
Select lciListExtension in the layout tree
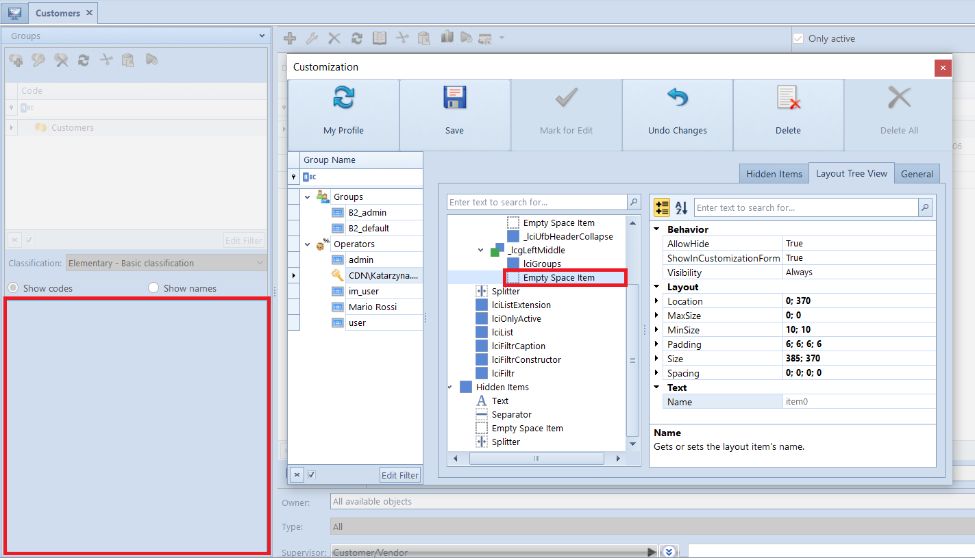pyautogui.click(x=521, y=305)
